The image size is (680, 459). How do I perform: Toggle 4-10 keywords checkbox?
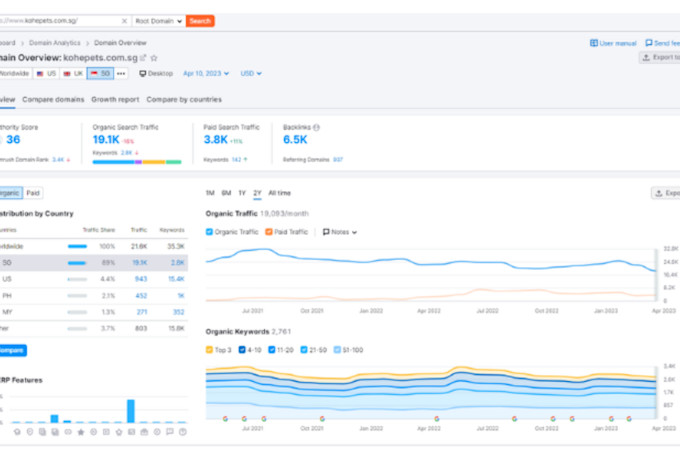click(x=242, y=350)
